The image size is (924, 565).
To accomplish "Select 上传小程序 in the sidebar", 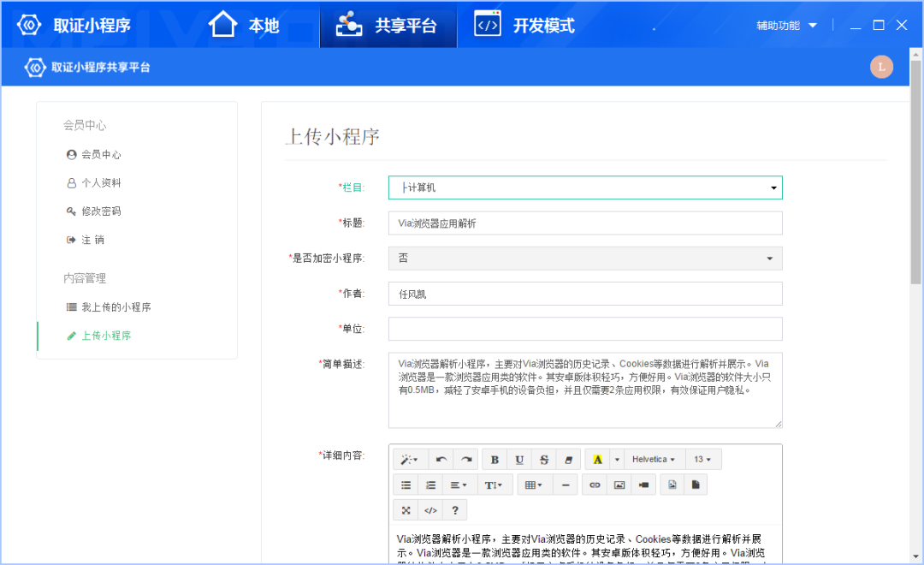I will pos(99,336).
